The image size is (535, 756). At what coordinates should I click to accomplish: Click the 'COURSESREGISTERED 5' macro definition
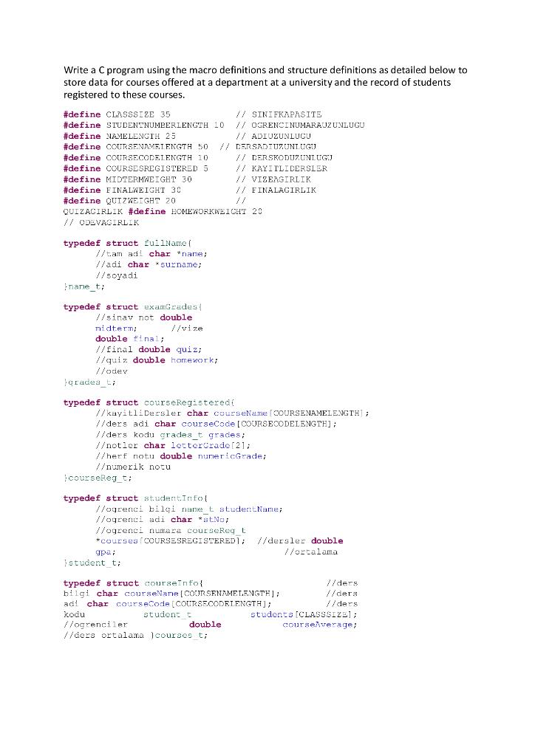[157, 168]
